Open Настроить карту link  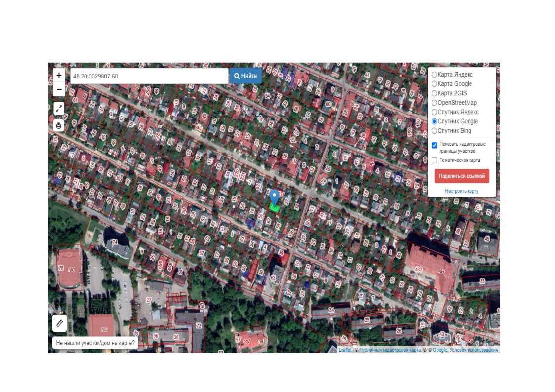point(462,191)
